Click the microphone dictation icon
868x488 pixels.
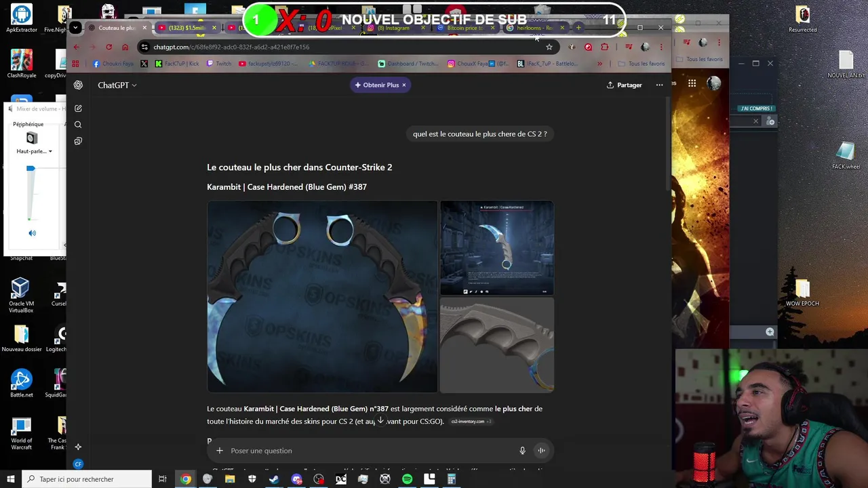(522, 451)
